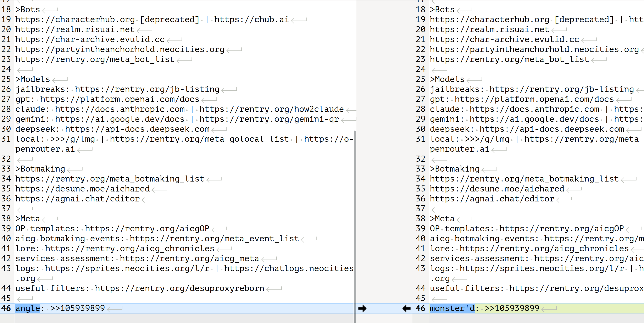
Task: Click 'platform.openai.com/docs' in left pane
Action: [x=140, y=99]
